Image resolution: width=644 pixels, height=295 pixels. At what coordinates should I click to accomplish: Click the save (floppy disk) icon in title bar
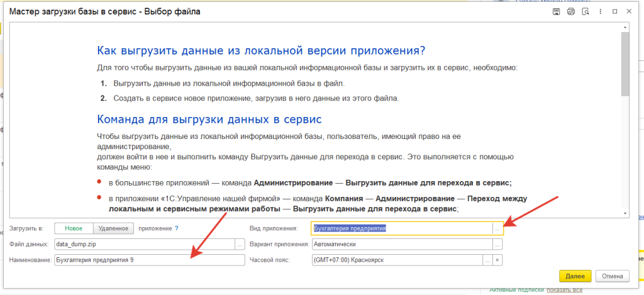(x=556, y=11)
